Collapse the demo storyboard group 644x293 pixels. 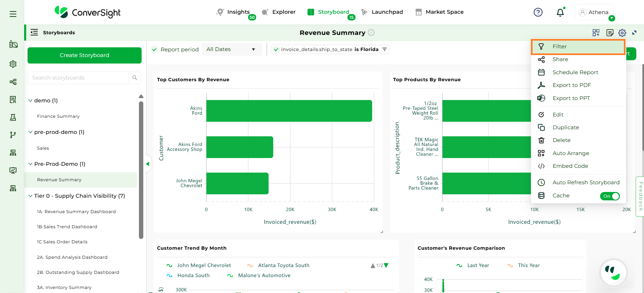click(x=31, y=100)
